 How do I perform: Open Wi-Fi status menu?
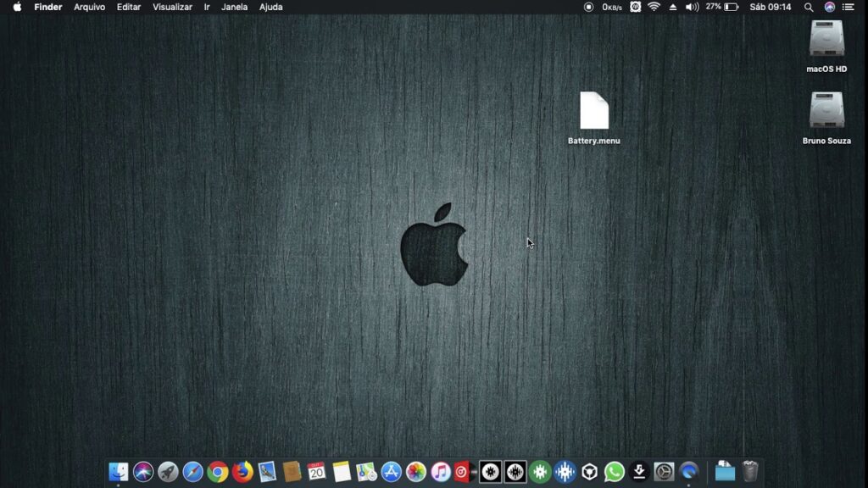654,7
